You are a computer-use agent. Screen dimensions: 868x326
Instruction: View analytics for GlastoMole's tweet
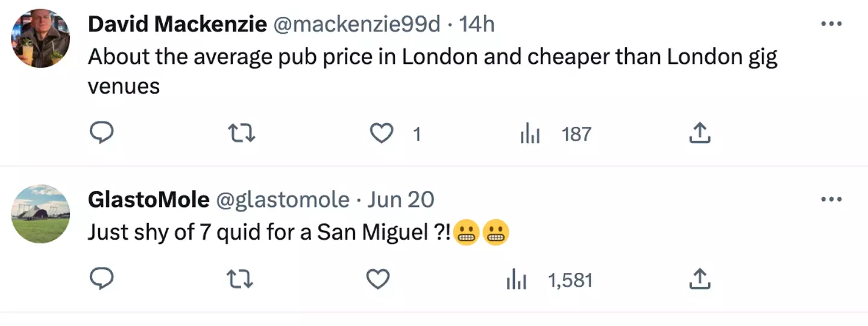517,280
